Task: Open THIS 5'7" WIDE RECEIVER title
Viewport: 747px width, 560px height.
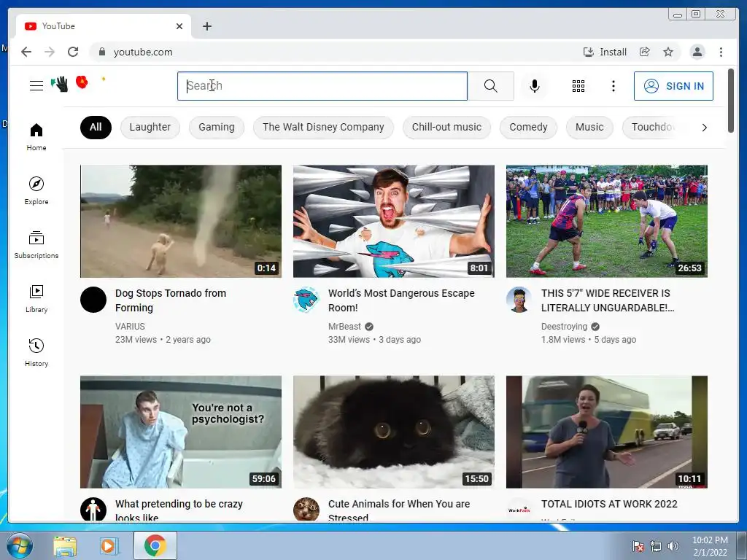Action: point(608,300)
